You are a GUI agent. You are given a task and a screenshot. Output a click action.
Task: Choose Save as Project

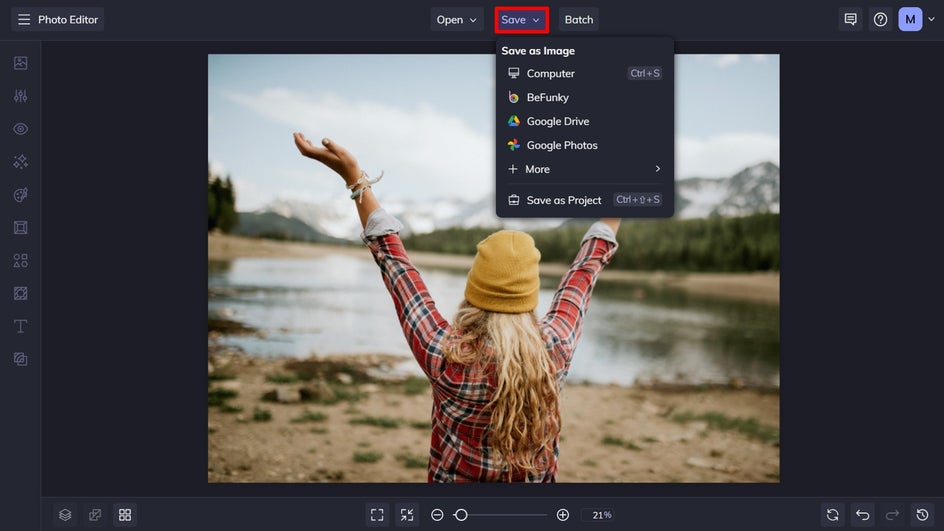coord(584,200)
